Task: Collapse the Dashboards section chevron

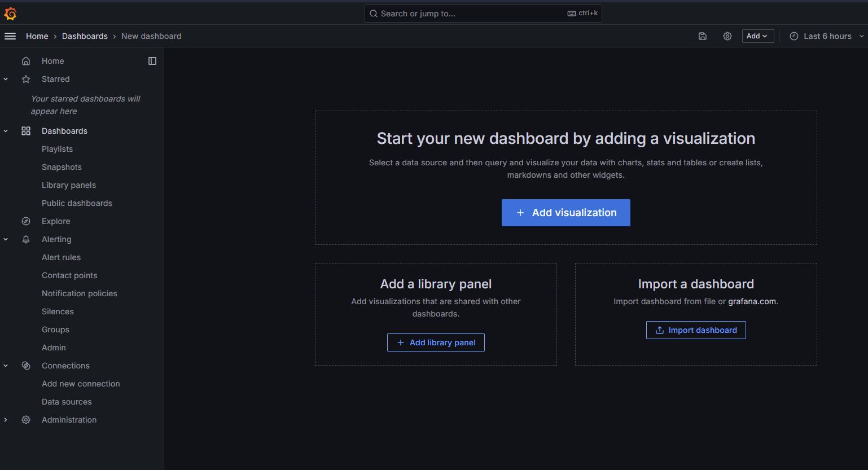Action: click(x=6, y=131)
